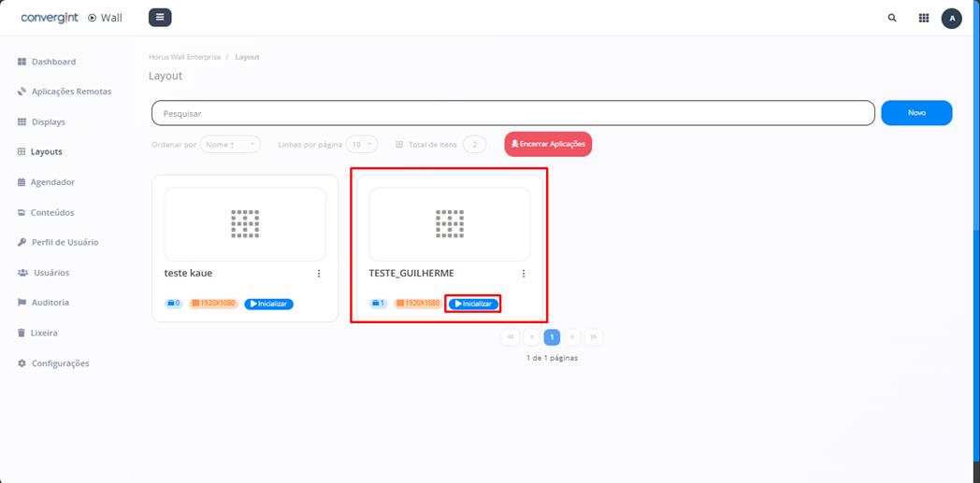Open Lixeira in sidebar
Viewport: 980px width, 483px height.
(x=37, y=333)
